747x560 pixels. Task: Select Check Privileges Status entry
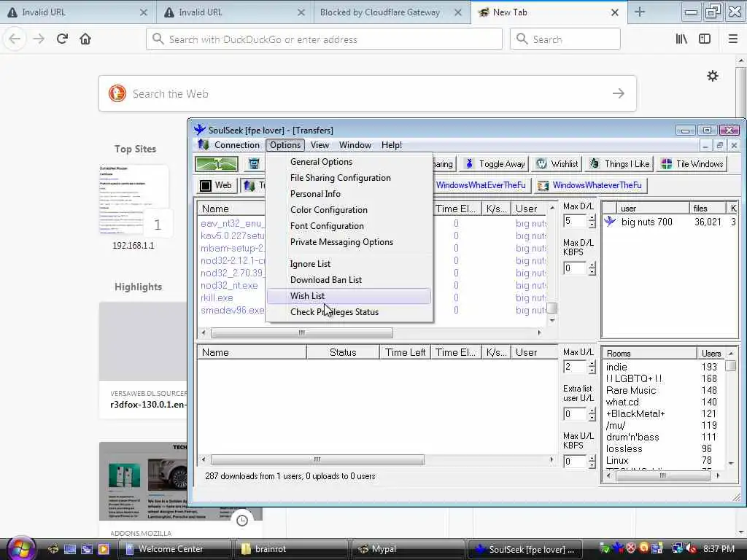click(334, 312)
